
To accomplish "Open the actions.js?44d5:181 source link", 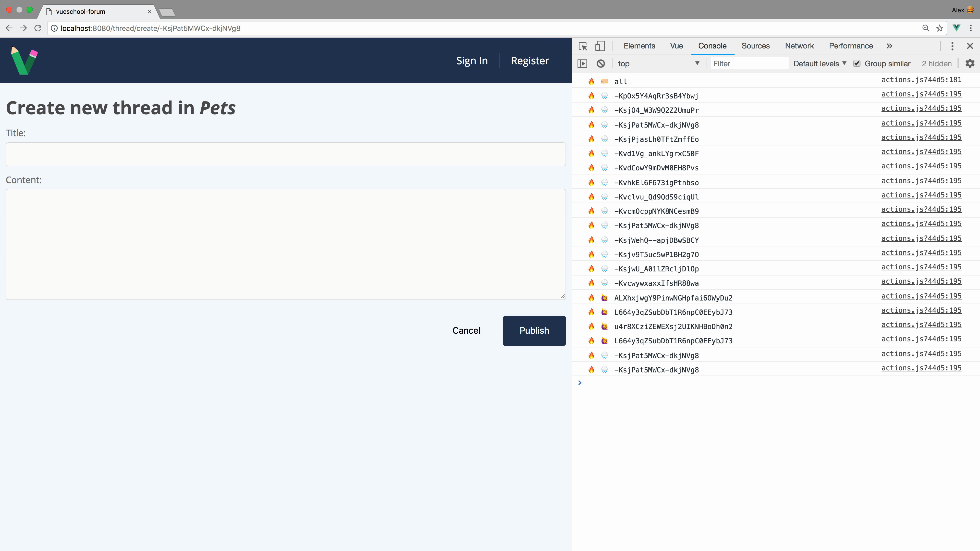I will [921, 80].
